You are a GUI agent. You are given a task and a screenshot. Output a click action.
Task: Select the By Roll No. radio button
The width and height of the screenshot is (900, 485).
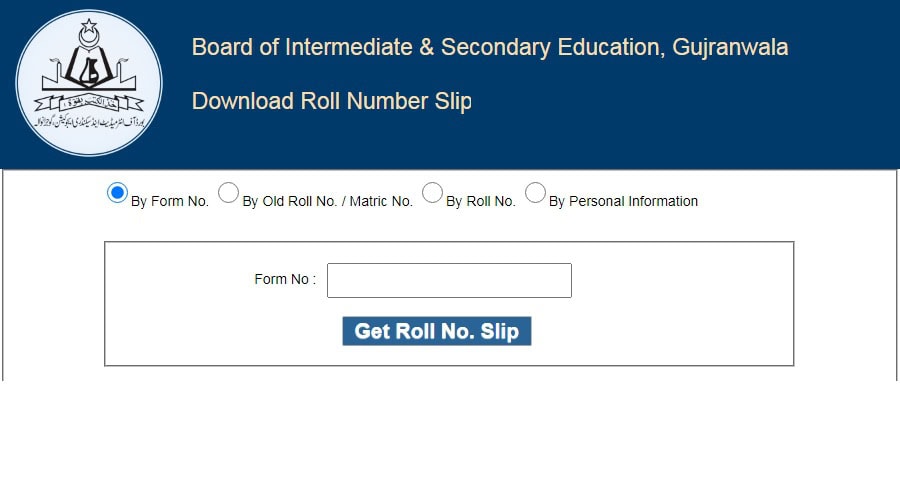point(432,193)
